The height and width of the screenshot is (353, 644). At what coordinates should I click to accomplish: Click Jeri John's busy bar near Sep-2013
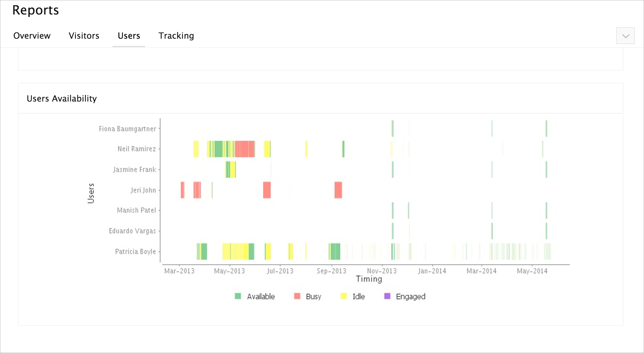[338, 190]
